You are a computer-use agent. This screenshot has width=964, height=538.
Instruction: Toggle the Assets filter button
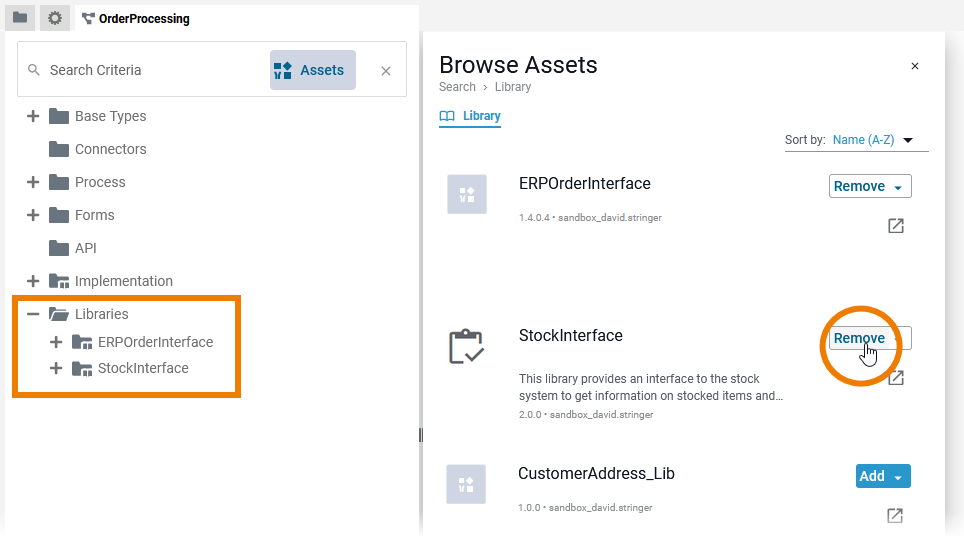(312, 70)
